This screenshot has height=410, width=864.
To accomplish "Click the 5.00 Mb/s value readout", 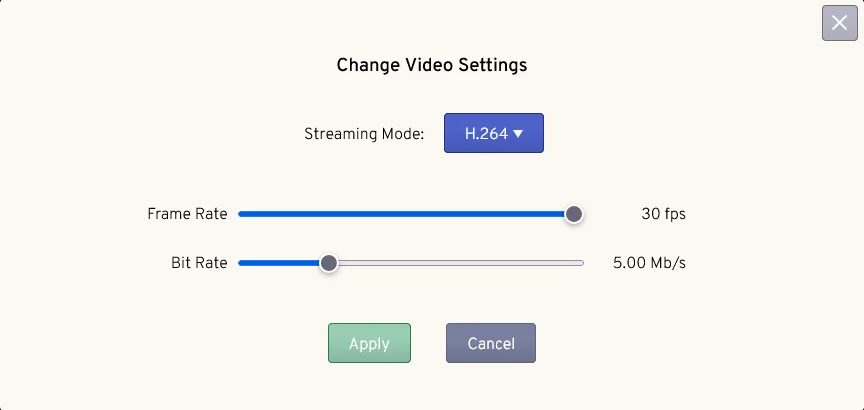I will pyautogui.click(x=649, y=263).
